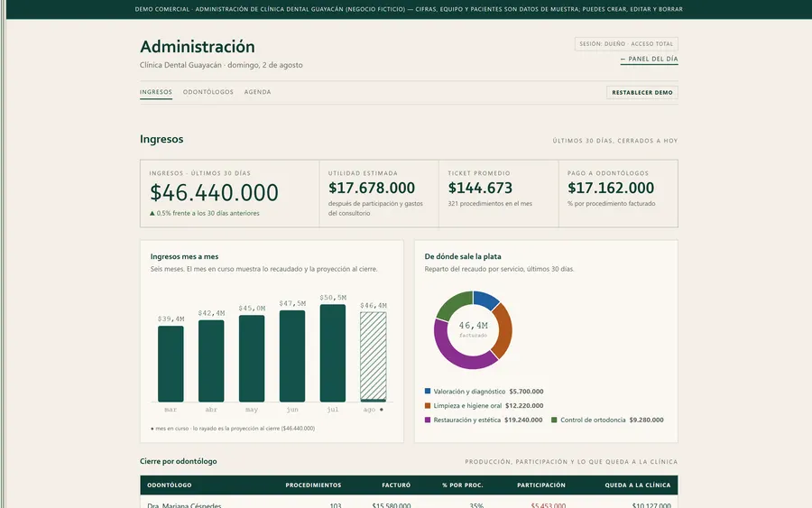Click the $9.280.000 legend amount
Screen dimensions: 812x508
(646, 420)
